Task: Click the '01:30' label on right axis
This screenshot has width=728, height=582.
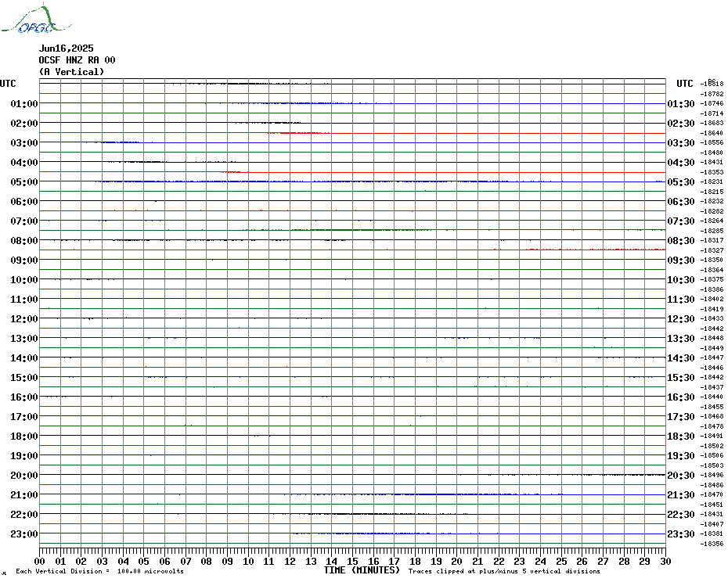Action: click(x=681, y=103)
